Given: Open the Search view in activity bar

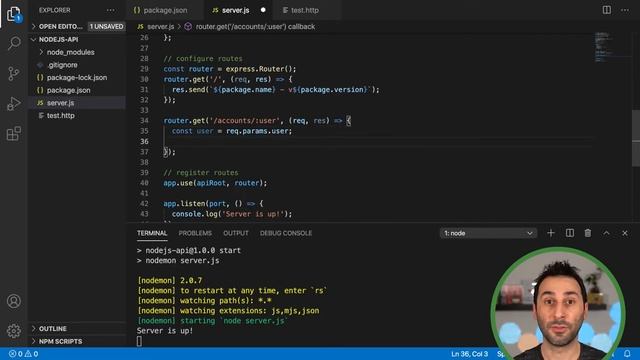Looking at the screenshot, I should click(x=14, y=43).
